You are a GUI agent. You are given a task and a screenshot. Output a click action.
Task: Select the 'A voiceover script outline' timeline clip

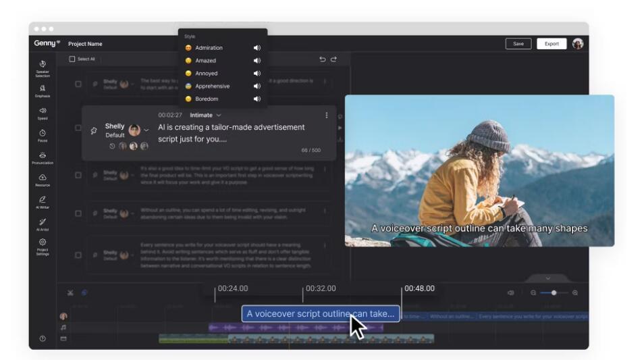coord(321,314)
